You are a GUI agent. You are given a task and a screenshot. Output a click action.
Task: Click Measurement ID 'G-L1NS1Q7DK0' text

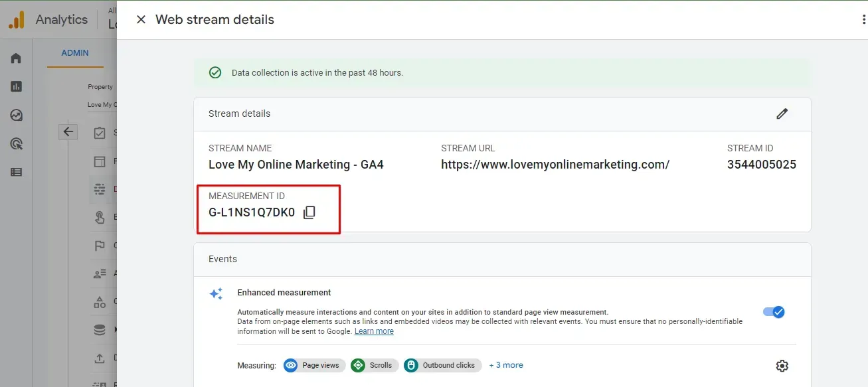(x=252, y=212)
